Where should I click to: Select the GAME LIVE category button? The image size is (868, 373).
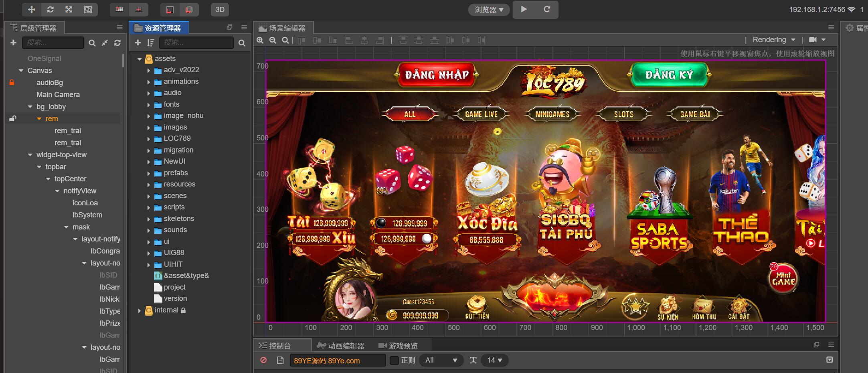click(481, 114)
